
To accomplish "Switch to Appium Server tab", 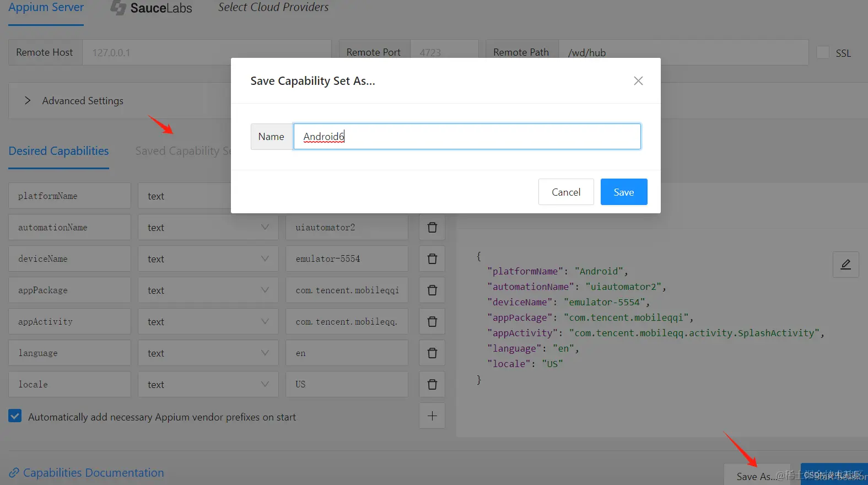I will [46, 8].
